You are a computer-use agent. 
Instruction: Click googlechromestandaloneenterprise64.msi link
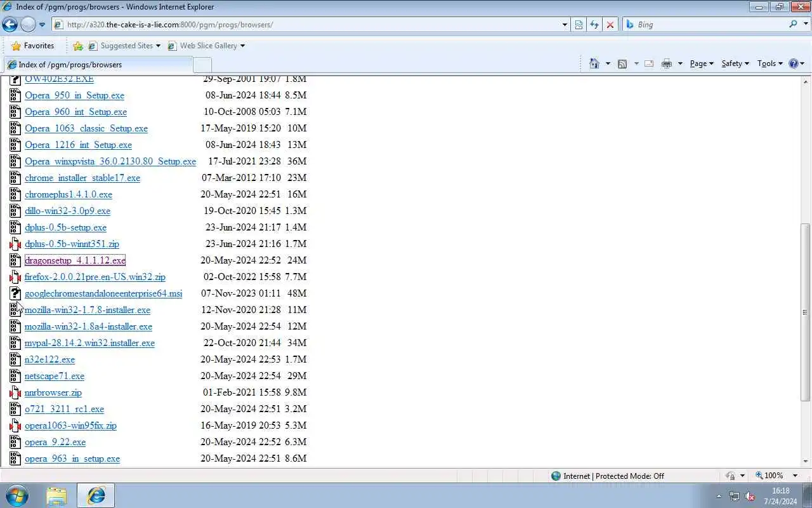[103, 293]
